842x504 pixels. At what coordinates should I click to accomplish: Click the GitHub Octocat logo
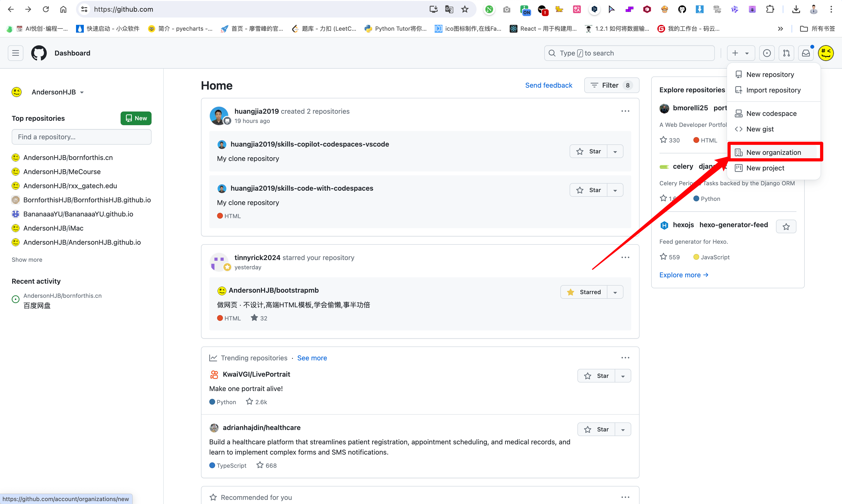[39, 53]
